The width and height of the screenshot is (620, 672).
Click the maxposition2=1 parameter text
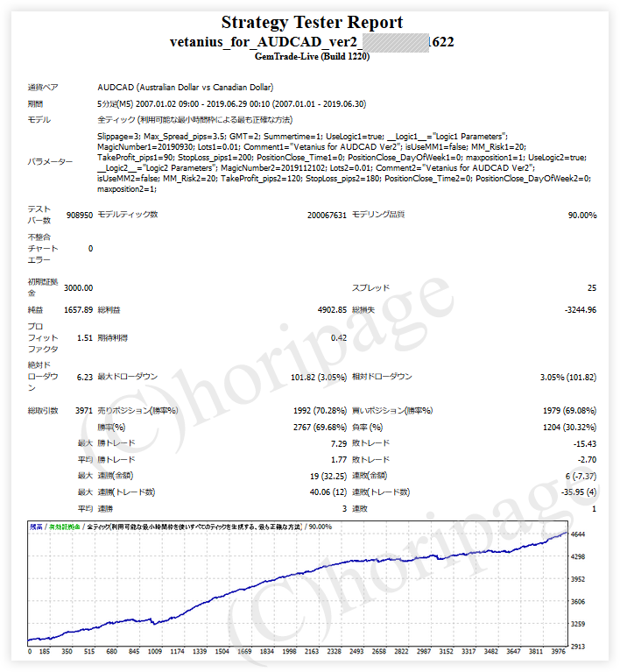(127, 189)
